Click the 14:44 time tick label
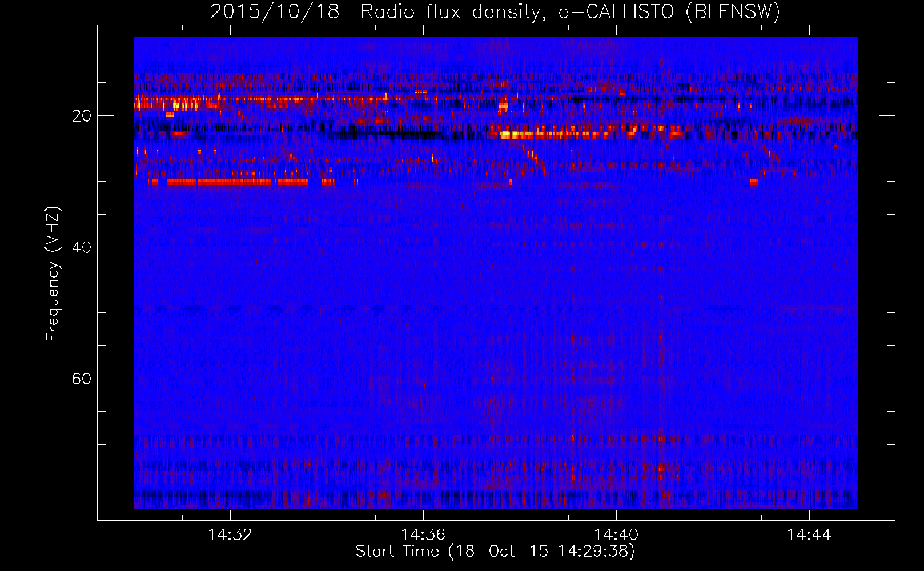Viewport: 924px width, 571px height. [x=809, y=535]
